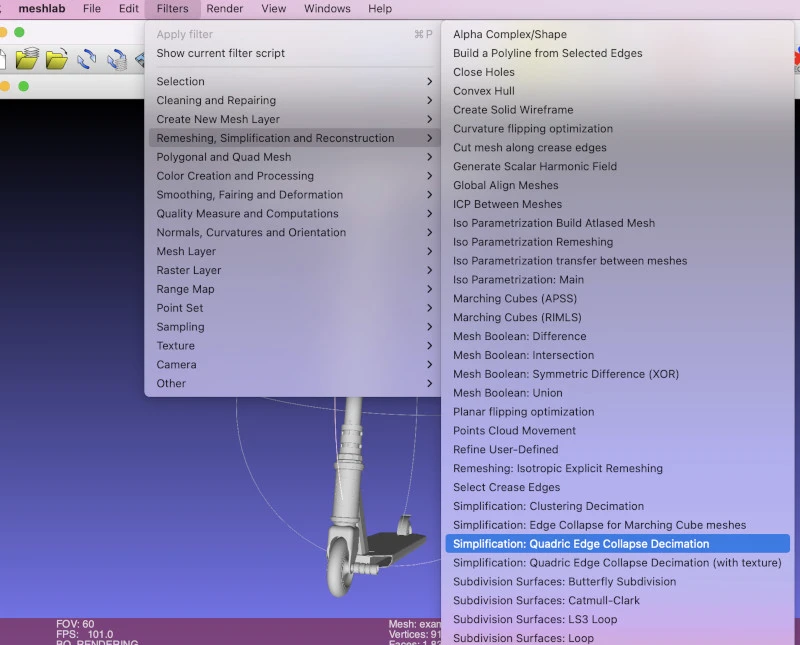Click highlighted Quadric Edge Collapse Decimation entry
This screenshot has height=645, width=800.
[617, 544]
